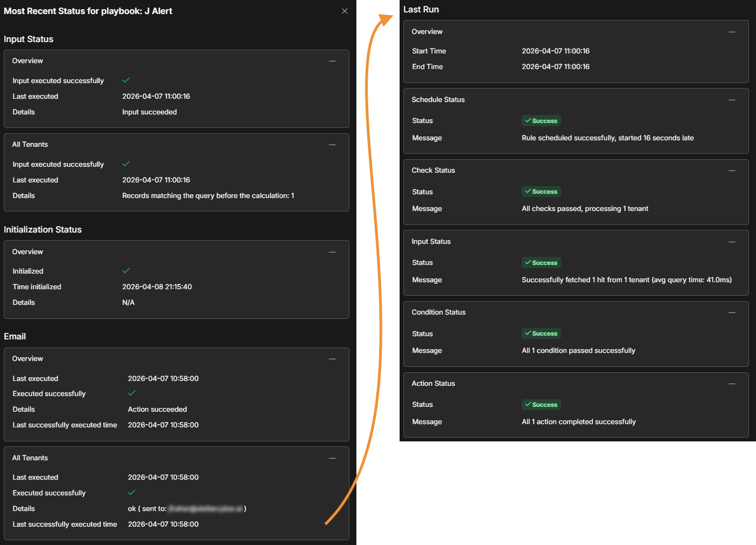The height and width of the screenshot is (545, 756).
Task: Click the Condition Status Success badge
Action: point(541,333)
